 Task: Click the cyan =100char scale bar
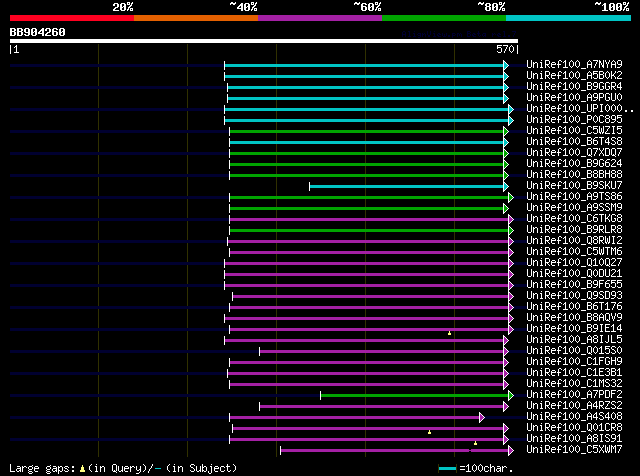click(447, 469)
